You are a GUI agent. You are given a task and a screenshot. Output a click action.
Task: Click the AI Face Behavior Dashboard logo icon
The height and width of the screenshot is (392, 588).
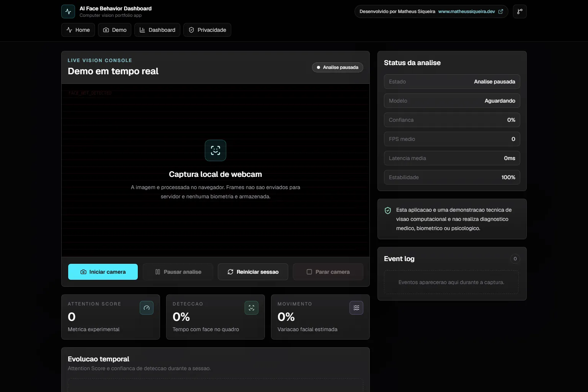tap(68, 11)
